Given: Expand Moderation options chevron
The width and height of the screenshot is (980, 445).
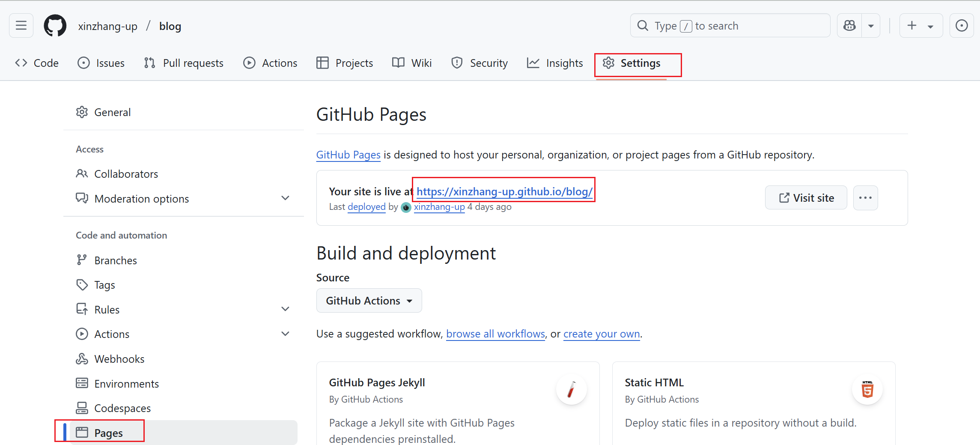Looking at the screenshot, I should point(286,198).
